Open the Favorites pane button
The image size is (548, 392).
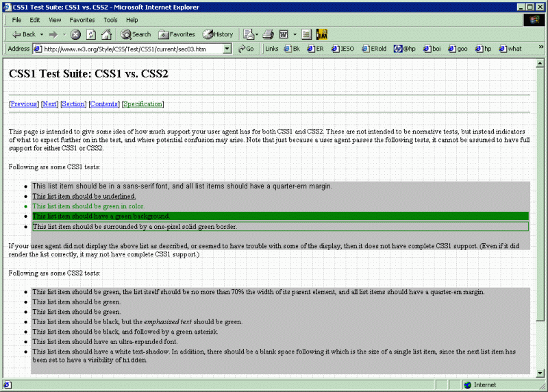(x=177, y=34)
